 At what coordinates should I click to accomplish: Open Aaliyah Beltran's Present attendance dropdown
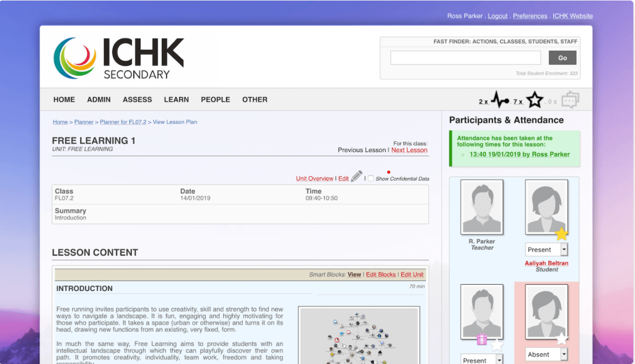547,250
